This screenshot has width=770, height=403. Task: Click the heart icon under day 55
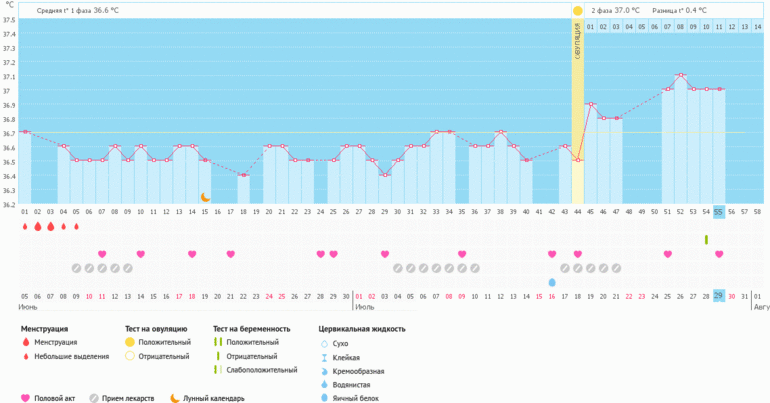coord(719,254)
